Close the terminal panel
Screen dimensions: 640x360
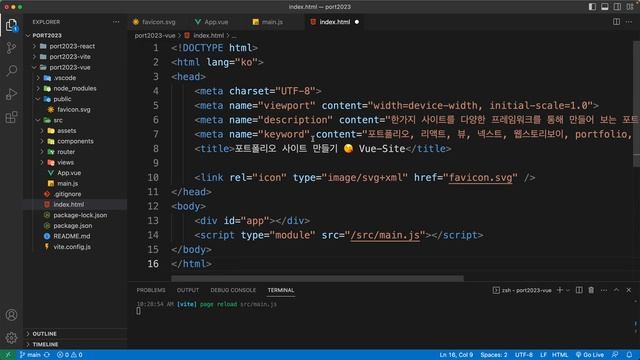pos(629,290)
